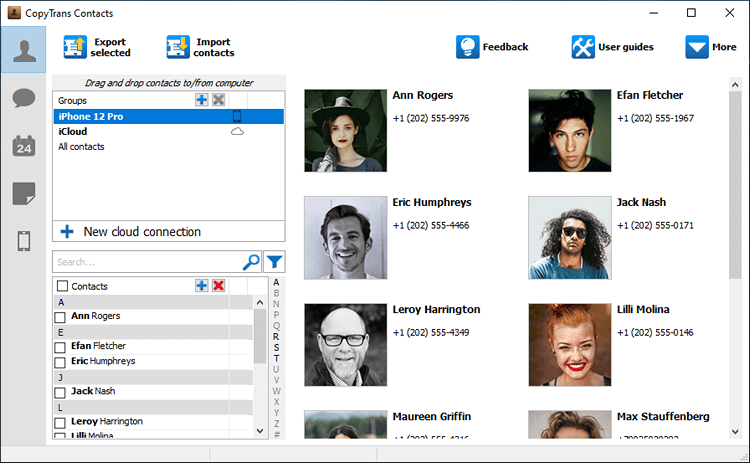Open Efan Fletcher contact photo
The image size is (750, 463).
point(570,131)
